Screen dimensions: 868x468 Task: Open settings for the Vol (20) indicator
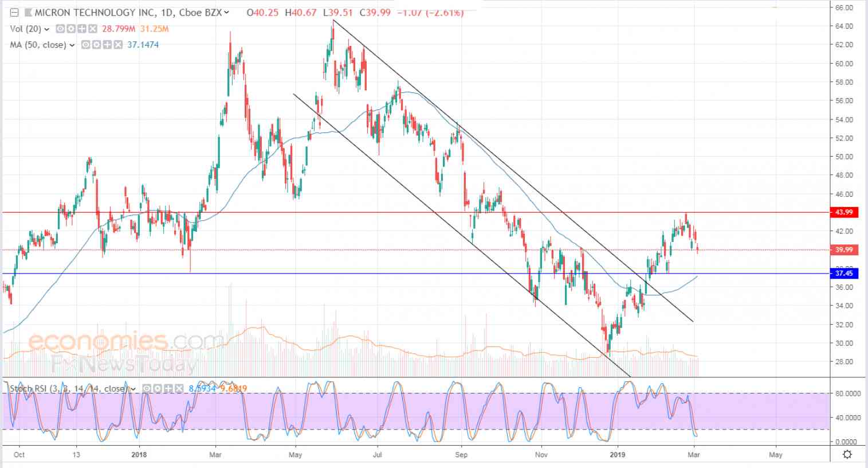coord(70,29)
